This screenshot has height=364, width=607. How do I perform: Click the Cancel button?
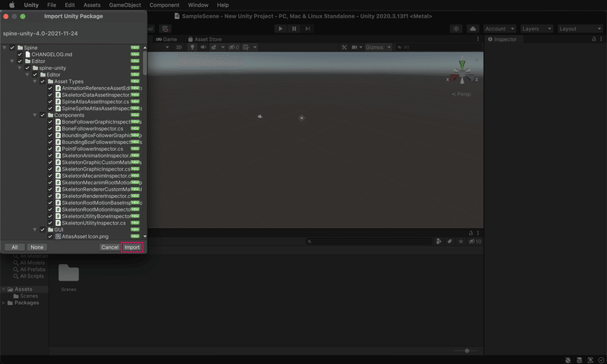(109, 247)
